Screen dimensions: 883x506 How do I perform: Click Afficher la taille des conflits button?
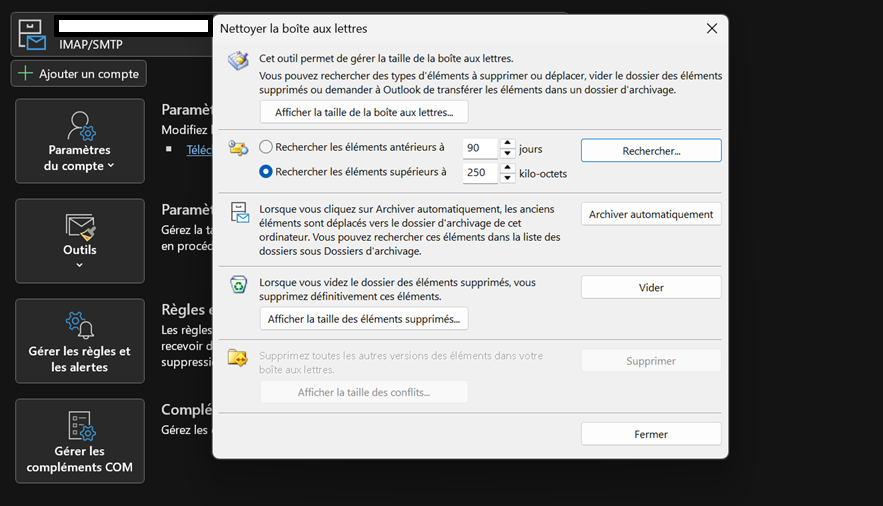point(364,392)
